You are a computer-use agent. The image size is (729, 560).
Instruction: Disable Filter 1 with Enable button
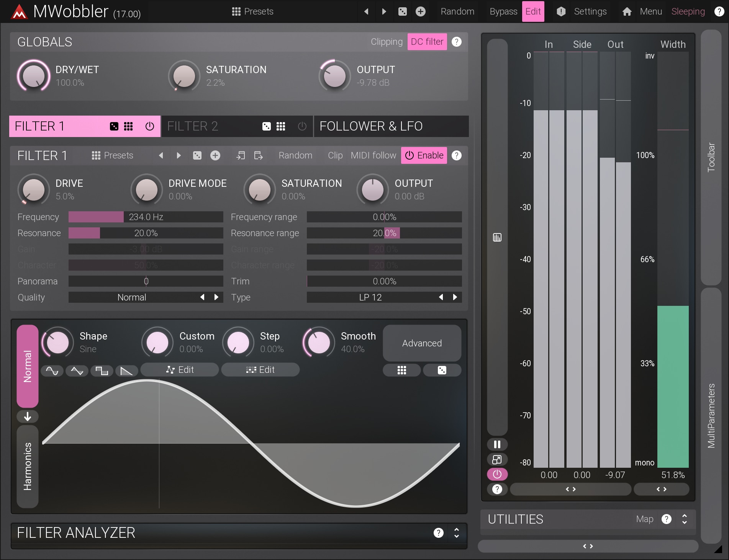pos(424,155)
